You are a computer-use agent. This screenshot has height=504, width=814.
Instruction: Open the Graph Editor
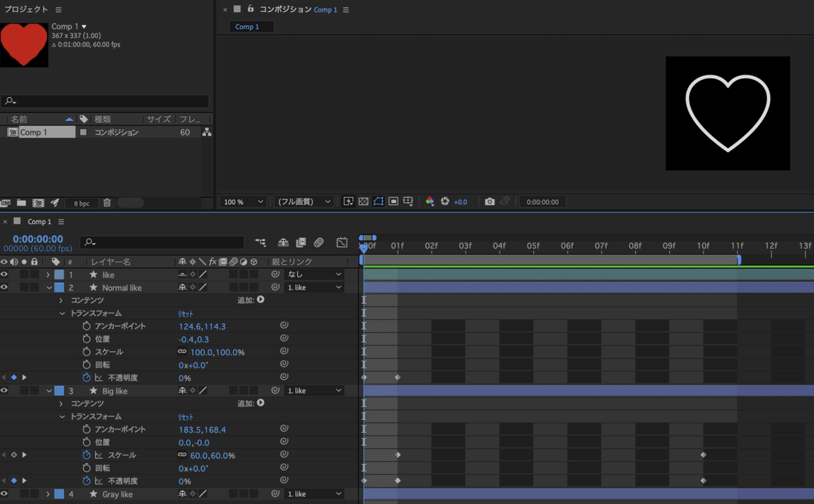[342, 242]
